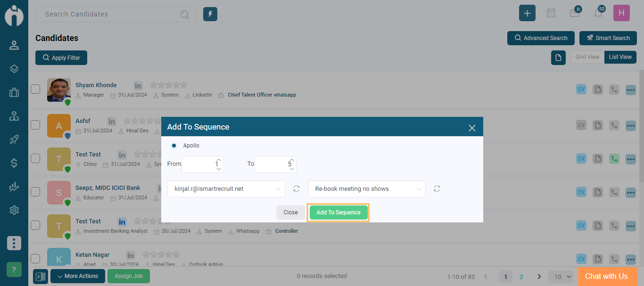Tick the checkbox for Shyam Khonde
Image resolution: width=644 pixels, height=286 pixels.
(35, 89)
